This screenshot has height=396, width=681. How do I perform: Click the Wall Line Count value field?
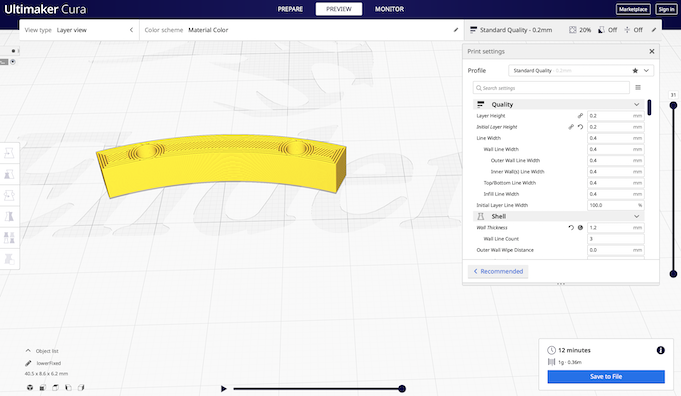pos(615,239)
